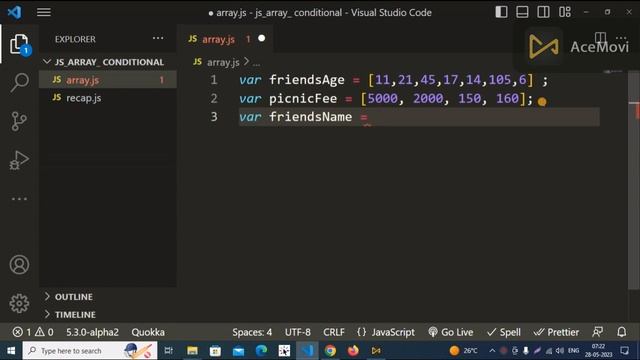Viewport: 640px width, 360px height.
Task: Click the split editor right icon
Action: click(x=600, y=38)
